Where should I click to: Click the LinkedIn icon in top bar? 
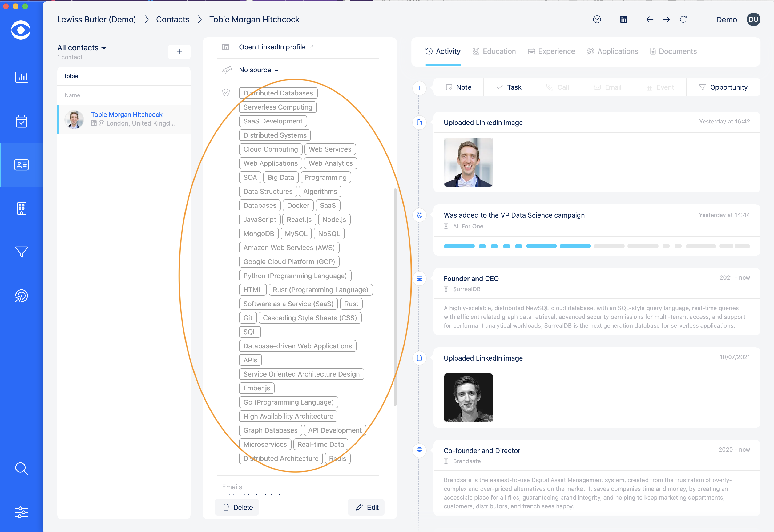click(623, 19)
